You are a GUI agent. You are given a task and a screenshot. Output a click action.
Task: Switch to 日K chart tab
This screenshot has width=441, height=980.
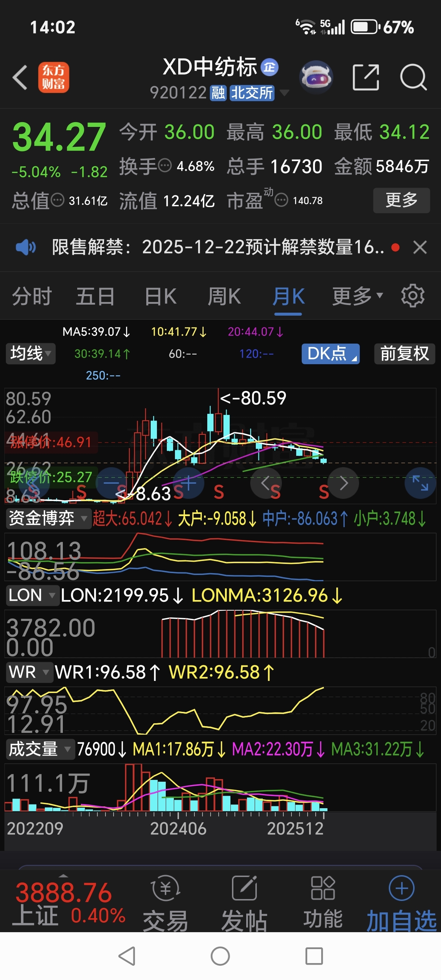[161, 297]
